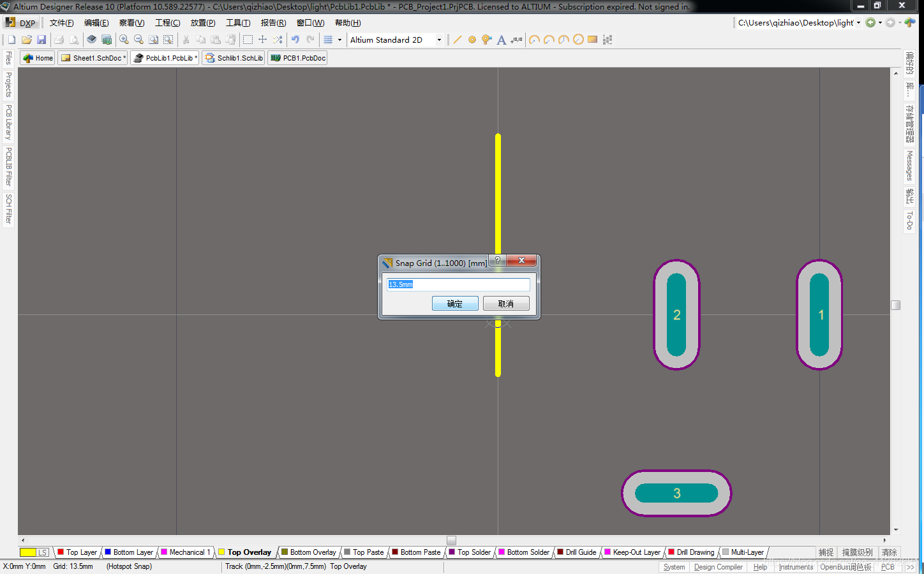Open the DXP menu

click(21, 22)
